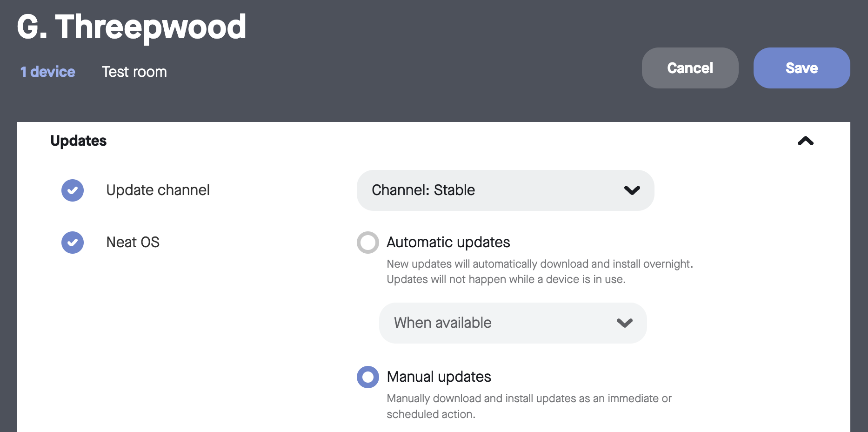The image size is (868, 432).
Task: Click the chevron arrow in the Channel dropdown
Action: click(632, 190)
